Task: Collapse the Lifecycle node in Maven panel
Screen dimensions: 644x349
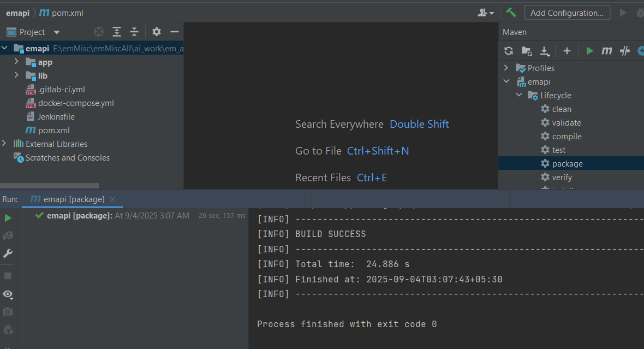Action: pyautogui.click(x=519, y=95)
